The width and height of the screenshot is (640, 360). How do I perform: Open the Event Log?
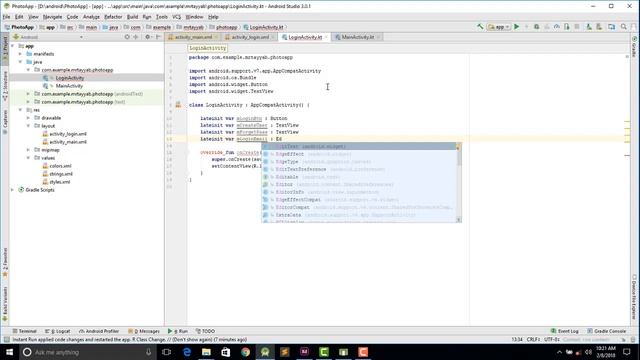[565, 331]
